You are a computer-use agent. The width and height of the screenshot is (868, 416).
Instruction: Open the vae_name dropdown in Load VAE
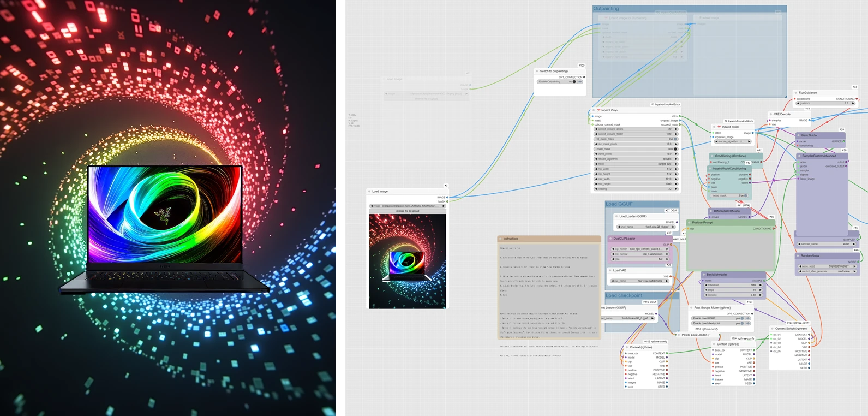642,281
